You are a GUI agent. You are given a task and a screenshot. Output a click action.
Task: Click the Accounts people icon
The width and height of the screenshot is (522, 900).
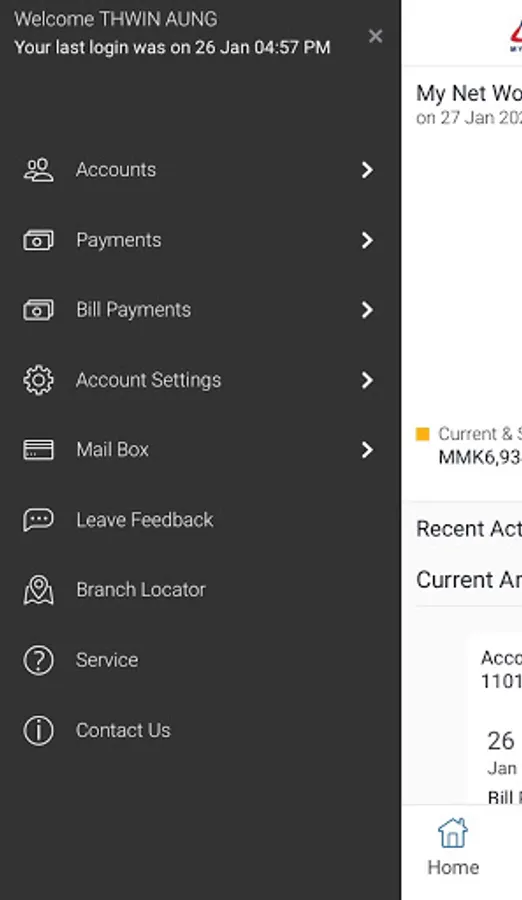pos(38,170)
